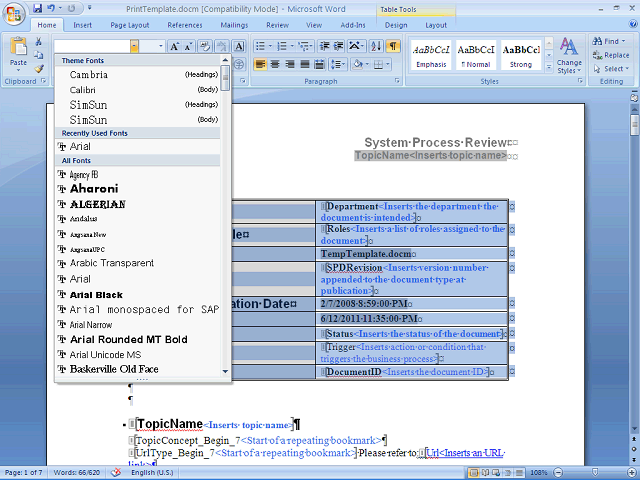Select Baskerville Old Face font

pyautogui.click(x=138, y=369)
